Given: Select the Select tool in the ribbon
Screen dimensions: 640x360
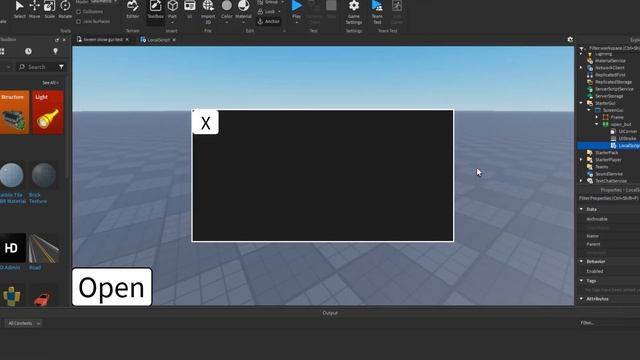Looking at the screenshot, I should pyautogui.click(x=19, y=9).
